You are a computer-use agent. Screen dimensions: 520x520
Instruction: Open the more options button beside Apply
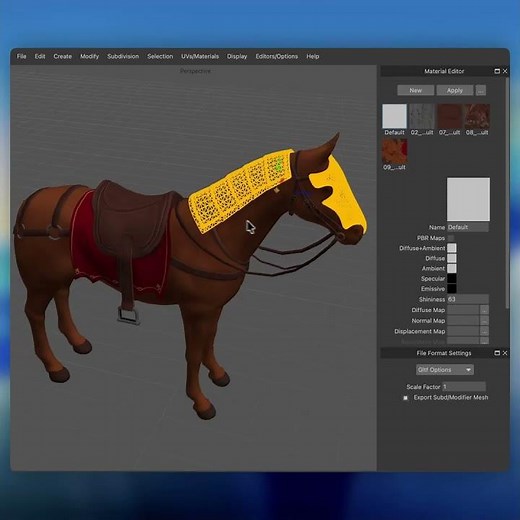(x=481, y=90)
